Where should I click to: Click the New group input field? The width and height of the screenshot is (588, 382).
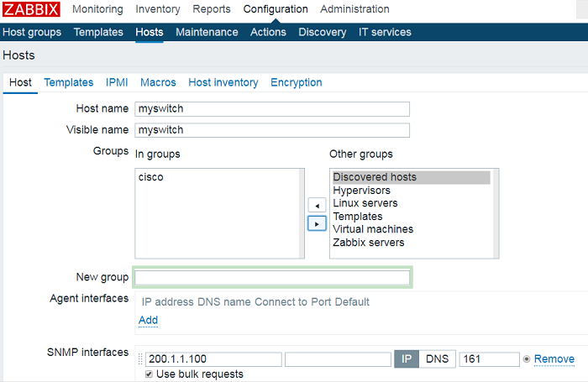(272, 277)
